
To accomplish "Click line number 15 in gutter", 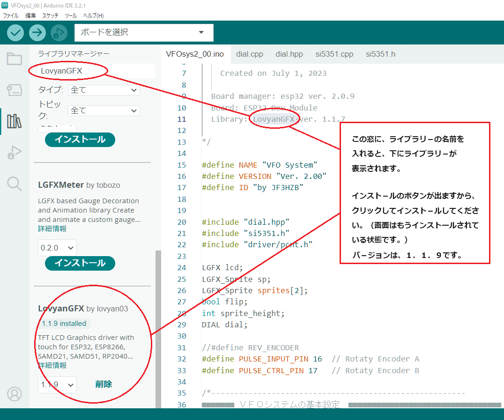I will click(x=182, y=165).
